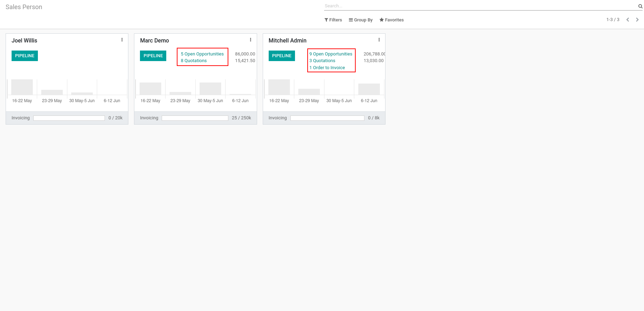The image size is (644, 311).
Task: Go to next page arrow
Action: (x=637, y=20)
